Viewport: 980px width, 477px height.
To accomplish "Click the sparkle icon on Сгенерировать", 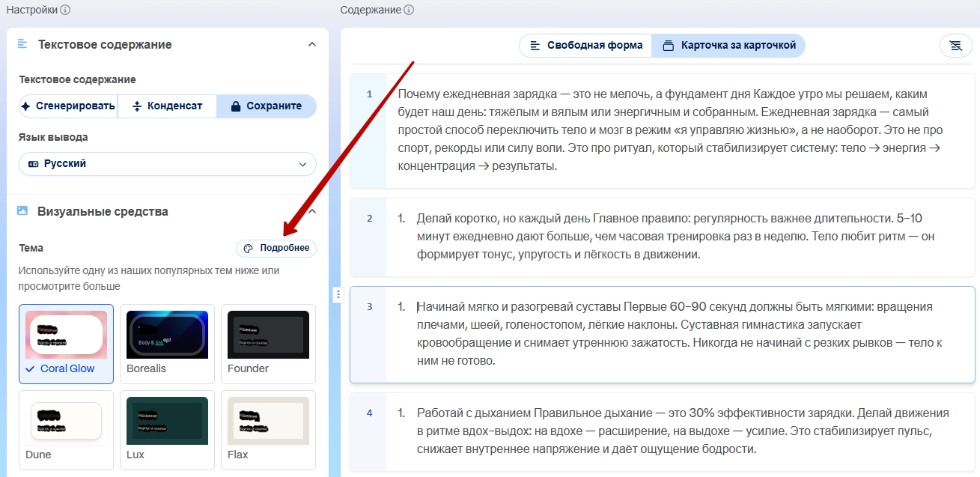I will click(26, 106).
